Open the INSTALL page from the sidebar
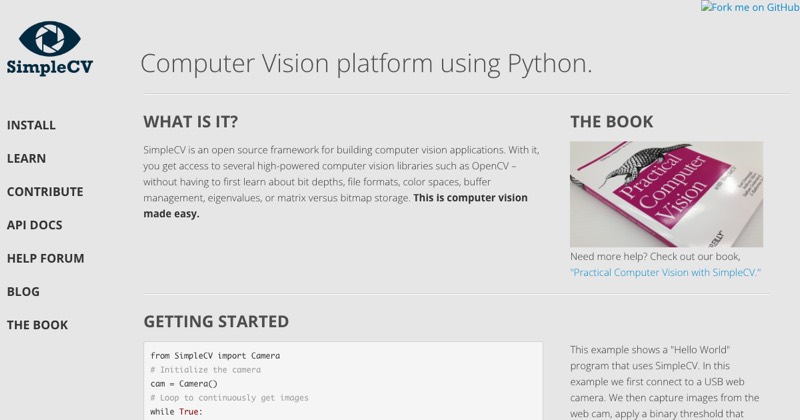This screenshot has height=420, width=800. point(31,125)
